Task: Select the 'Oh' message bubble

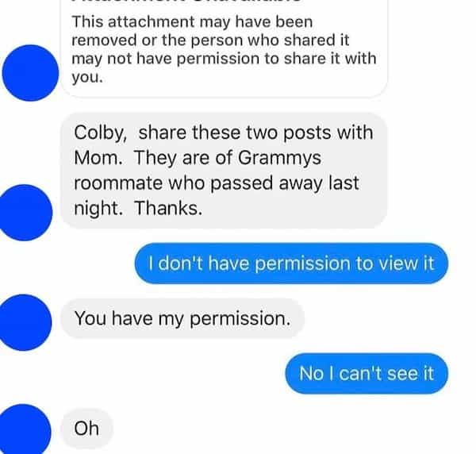Action: [86, 429]
